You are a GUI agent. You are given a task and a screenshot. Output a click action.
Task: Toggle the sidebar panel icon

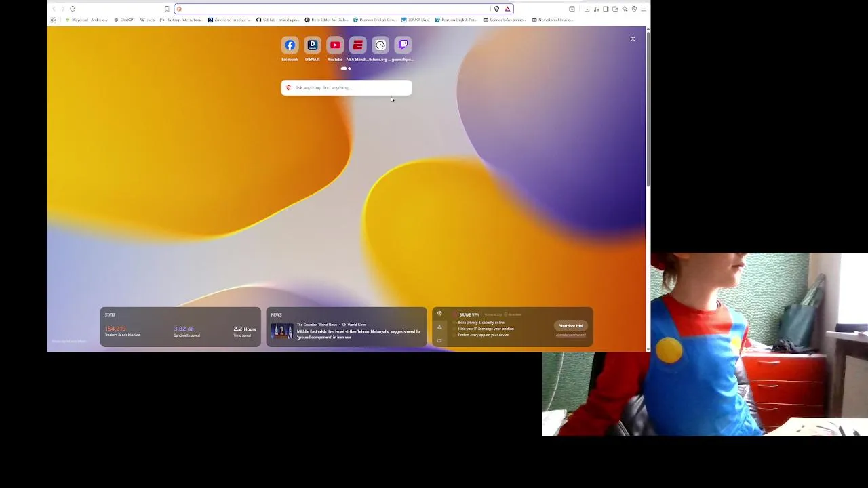pyautogui.click(x=606, y=9)
